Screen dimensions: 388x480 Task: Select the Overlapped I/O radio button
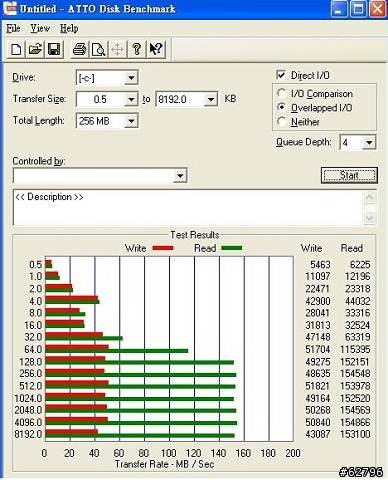tap(282, 107)
